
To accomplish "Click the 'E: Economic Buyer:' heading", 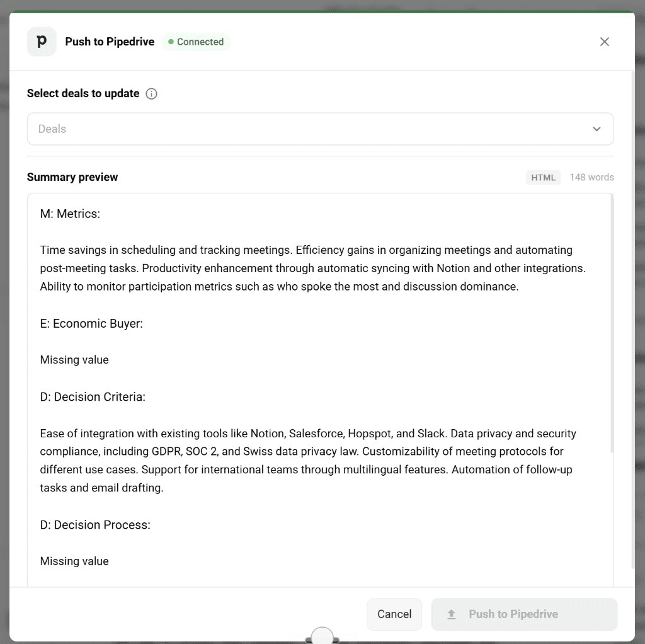I will click(x=91, y=323).
